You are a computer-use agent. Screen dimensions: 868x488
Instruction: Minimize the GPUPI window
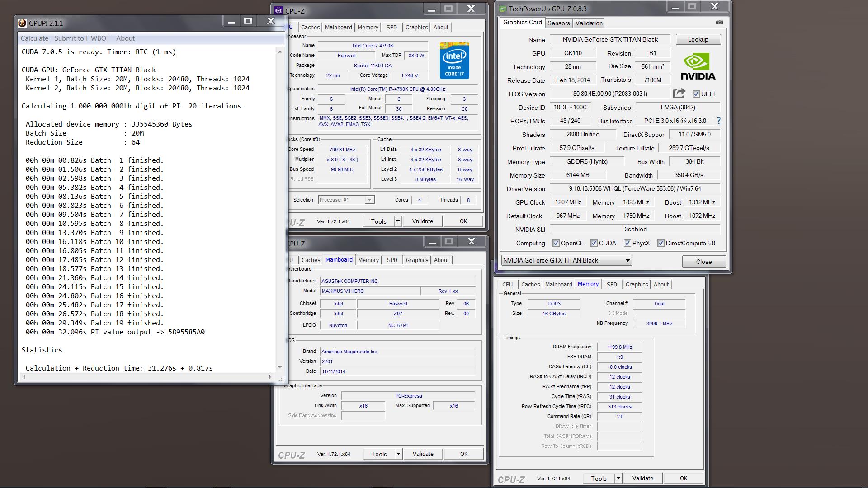(231, 21)
